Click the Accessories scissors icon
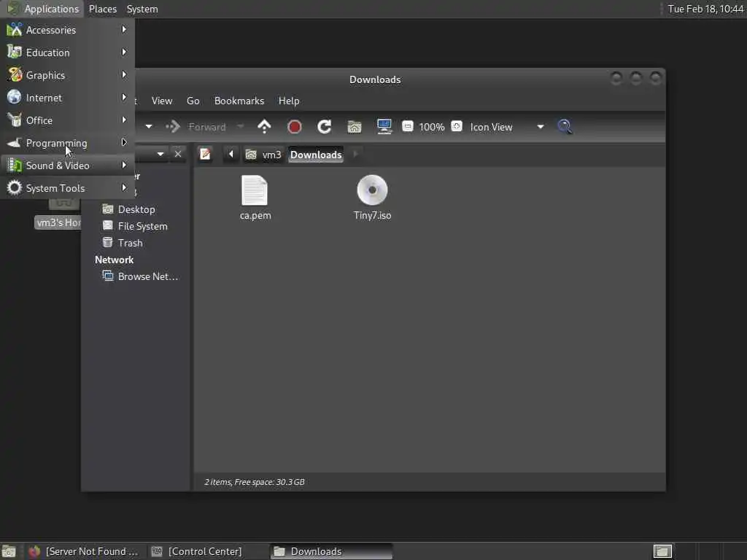 point(15,29)
